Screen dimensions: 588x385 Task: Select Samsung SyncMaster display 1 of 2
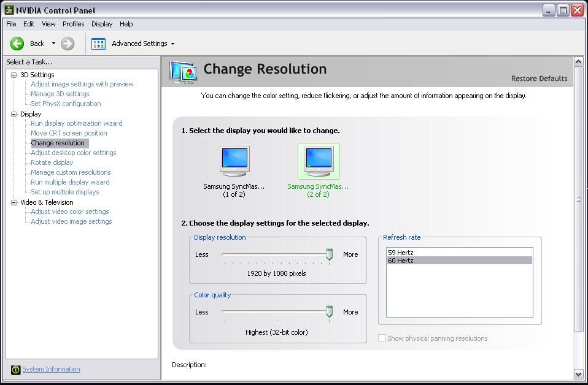[234, 172]
